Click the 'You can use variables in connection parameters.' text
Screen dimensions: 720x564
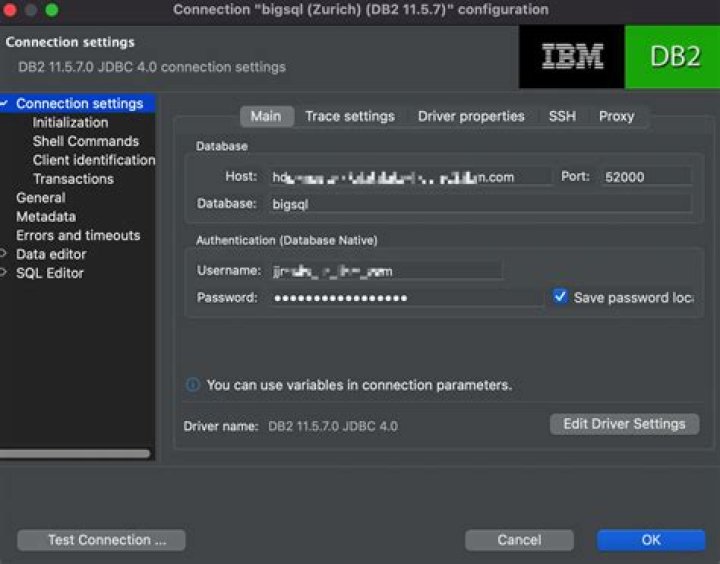359,385
